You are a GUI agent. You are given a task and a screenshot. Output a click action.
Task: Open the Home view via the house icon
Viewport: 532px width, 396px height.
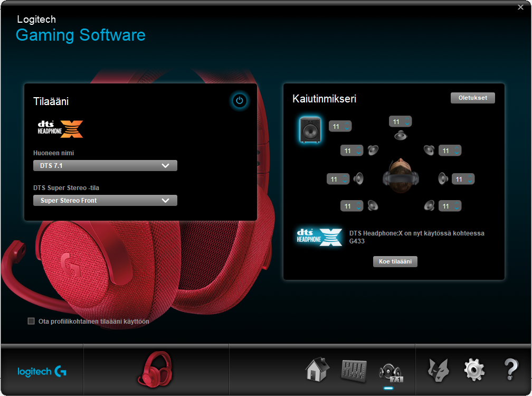317,369
